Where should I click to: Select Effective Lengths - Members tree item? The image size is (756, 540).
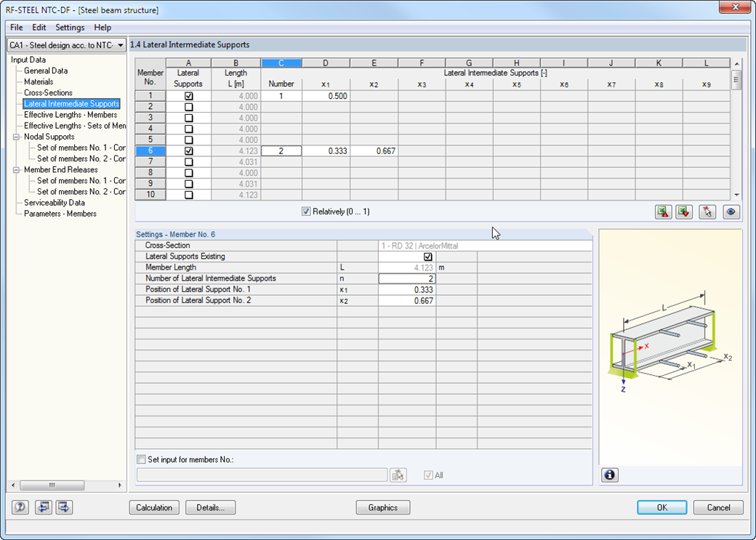point(71,115)
